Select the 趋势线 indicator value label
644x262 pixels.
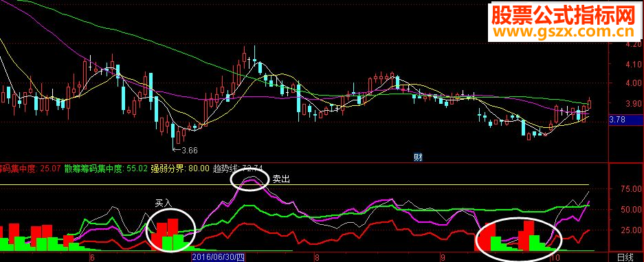[x=238, y=168]
